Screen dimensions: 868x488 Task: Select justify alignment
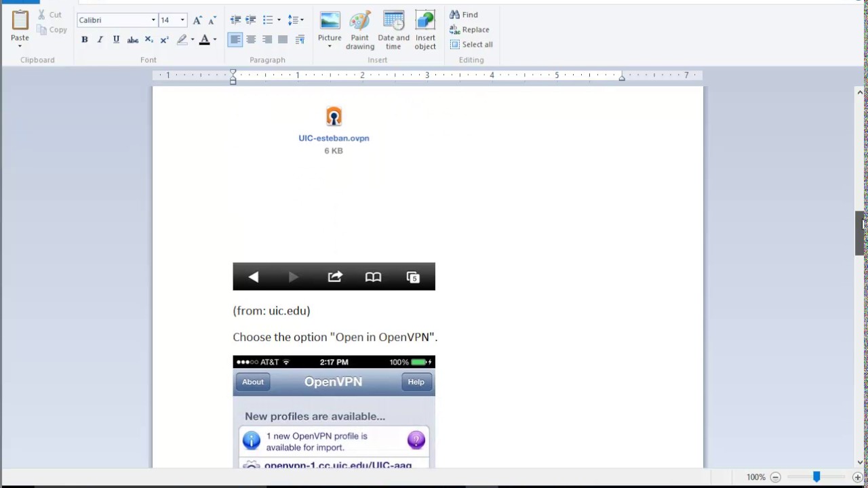click(283, 40)
